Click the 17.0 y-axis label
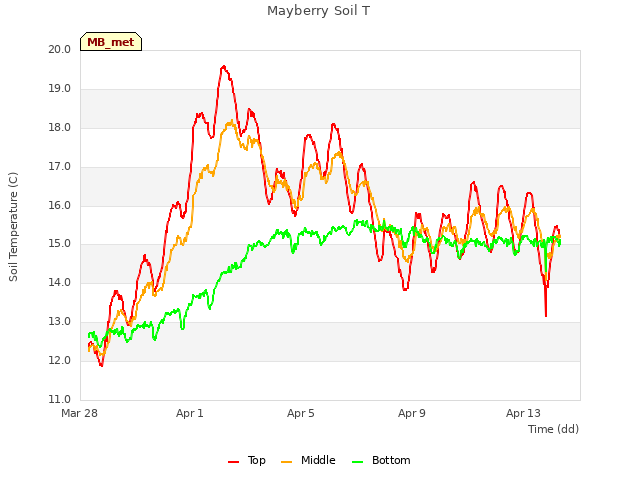The width and height of the screenshot is (640, 480). (60, 167)
